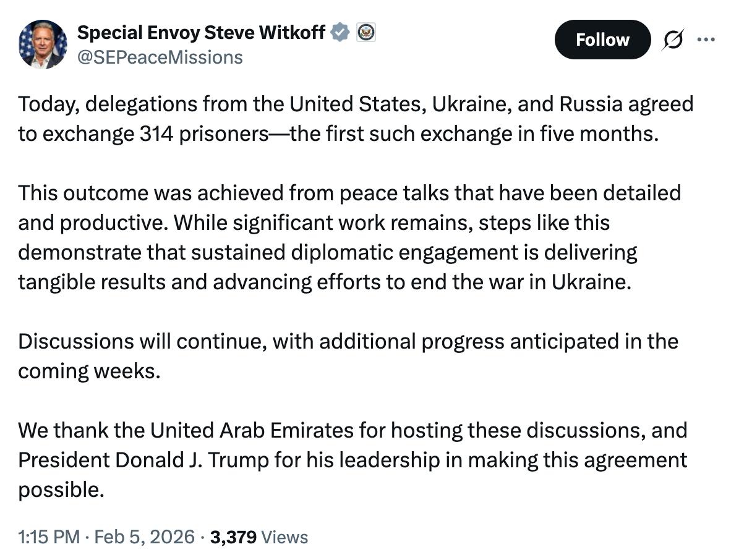The height and width of the screenshot is (560, 731).
Task: Click the 'Discussions will continue' paragraph
Action: [348, 356]
